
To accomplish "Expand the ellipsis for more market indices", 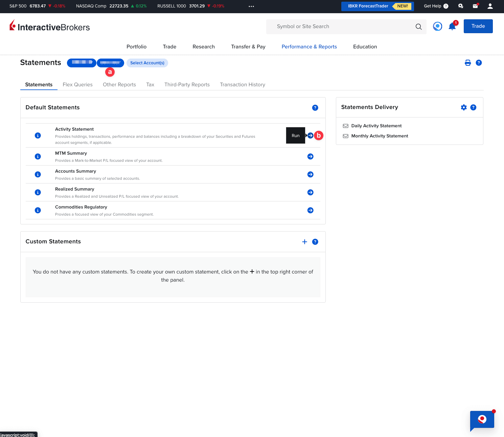I will 251,6.
